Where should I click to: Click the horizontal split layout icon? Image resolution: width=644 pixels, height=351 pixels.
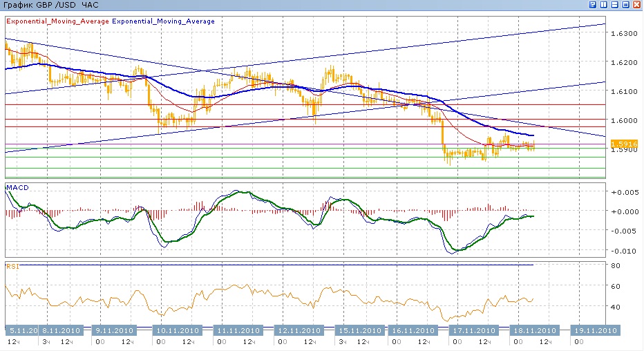(x=615, y=5)
